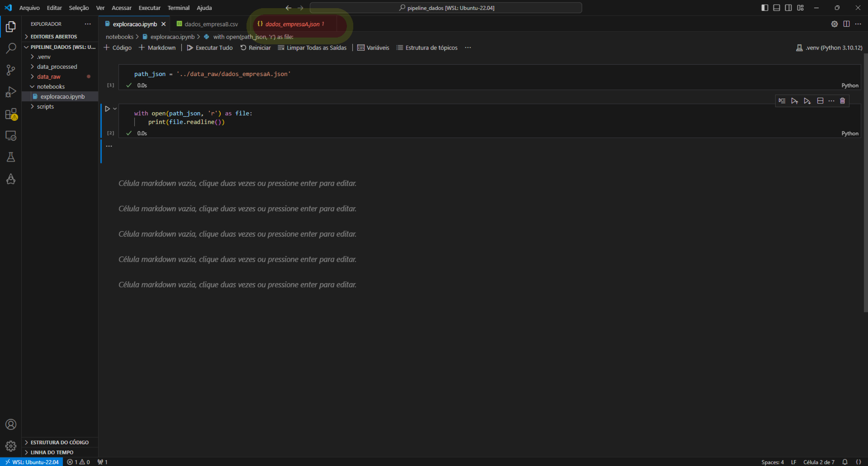Click Executar Tudo button
Viewport: 868px width, 466px height.
coord(210,48)
